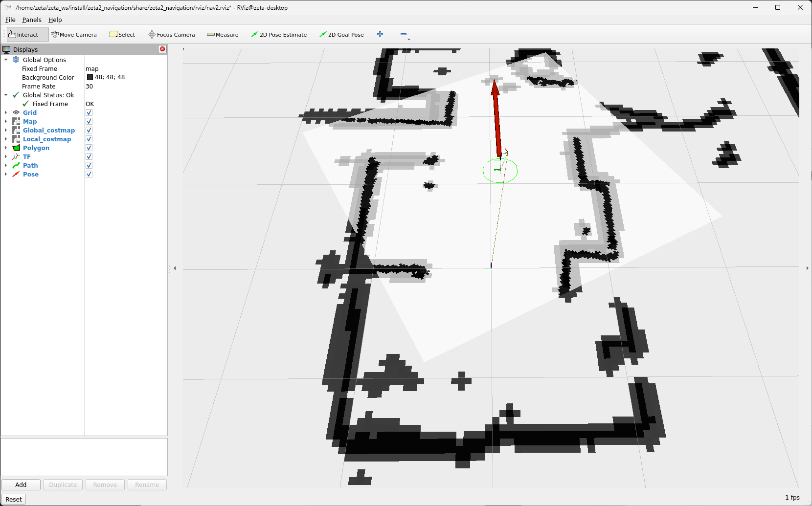Select the Polygon display label
The width and height of the screenshot is (812, 506).
click(x=36, y=148)
